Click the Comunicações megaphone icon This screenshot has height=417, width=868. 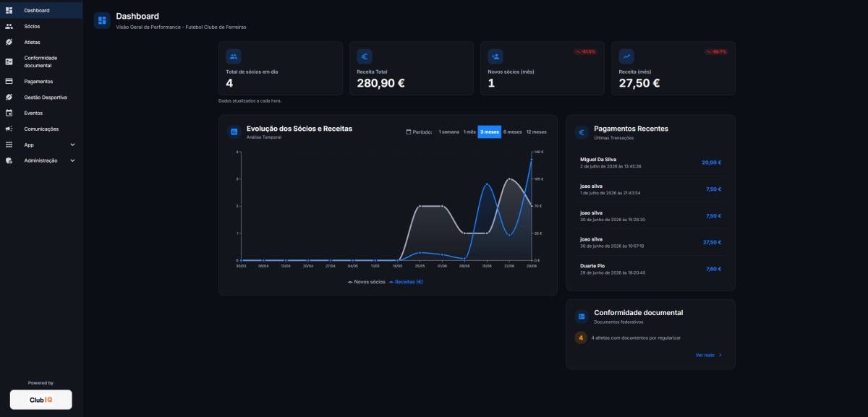(9, 129)
